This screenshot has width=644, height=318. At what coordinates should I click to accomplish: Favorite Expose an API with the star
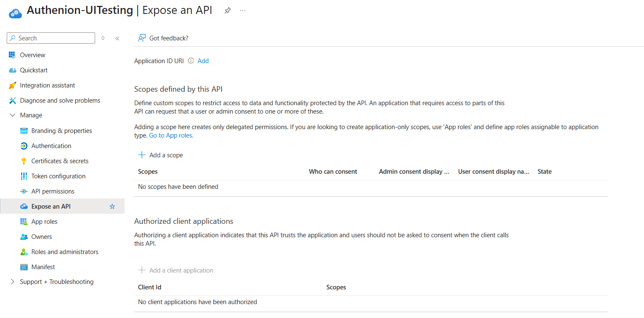(x=112, y=207)
